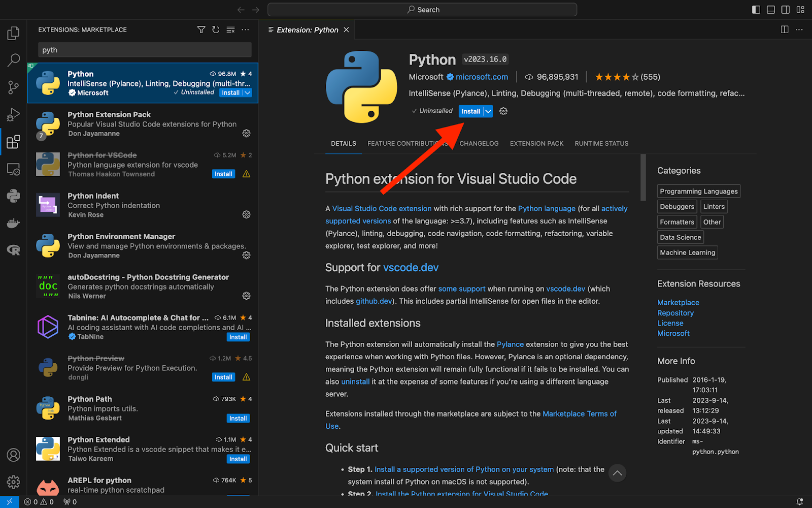Open Customize Layout options

coord(800,10)
